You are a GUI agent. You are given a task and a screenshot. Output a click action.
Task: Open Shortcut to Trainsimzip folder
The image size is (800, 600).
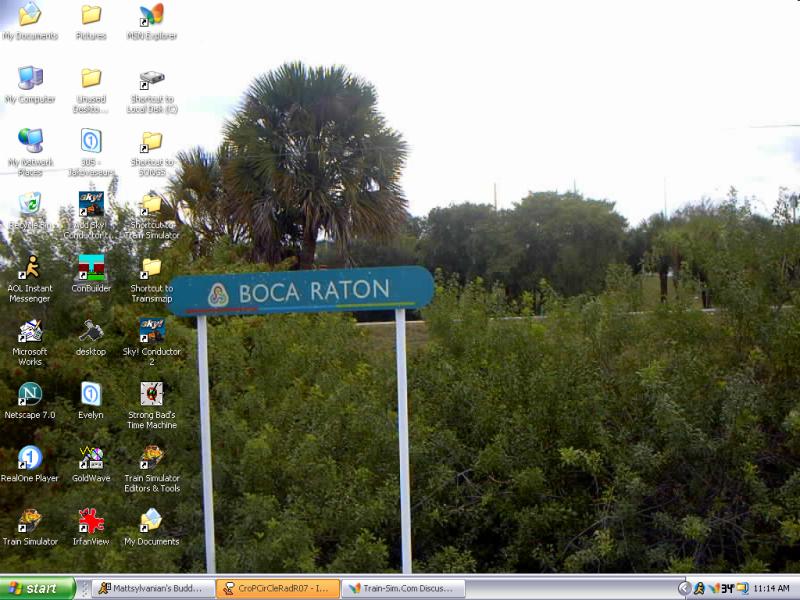point(152,279)
